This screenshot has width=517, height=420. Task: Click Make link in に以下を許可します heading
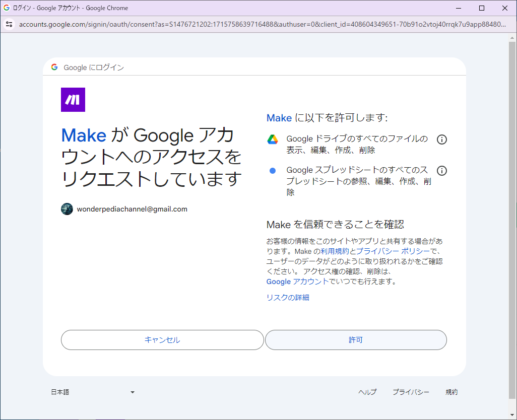tap(279, 118)
